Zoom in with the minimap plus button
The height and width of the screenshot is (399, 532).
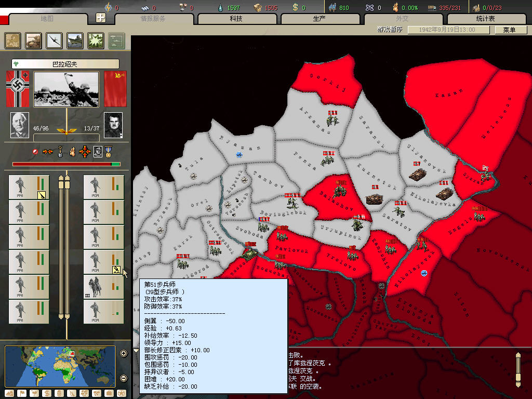coord(124,353)
